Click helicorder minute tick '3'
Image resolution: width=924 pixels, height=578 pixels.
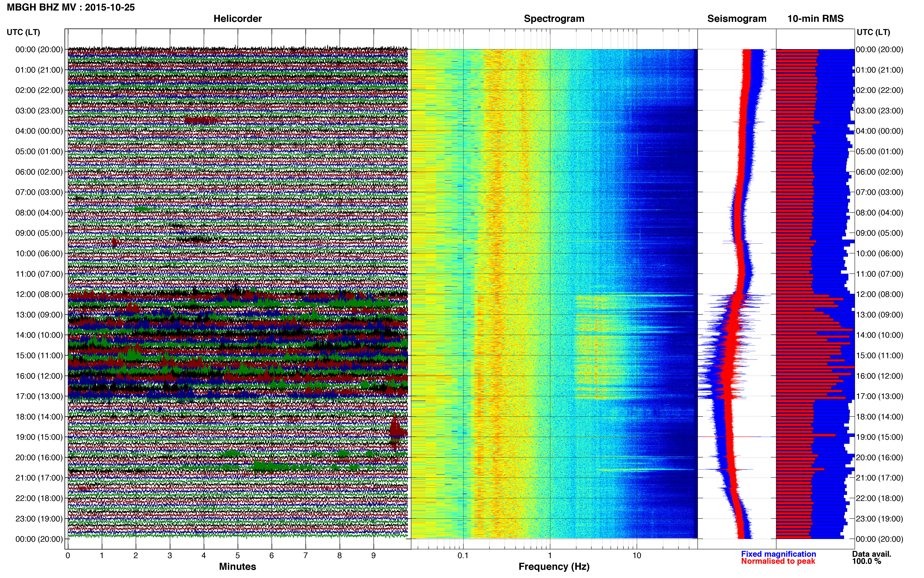point(170,556)
